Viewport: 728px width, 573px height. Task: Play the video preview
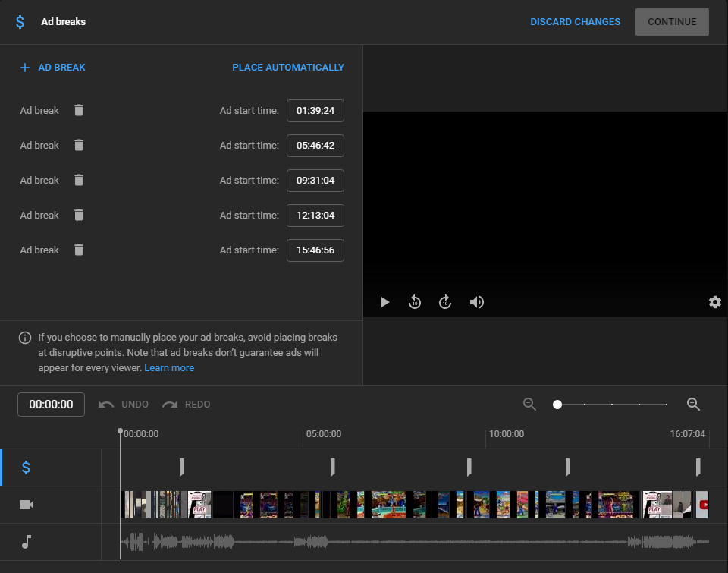(385, 302)
